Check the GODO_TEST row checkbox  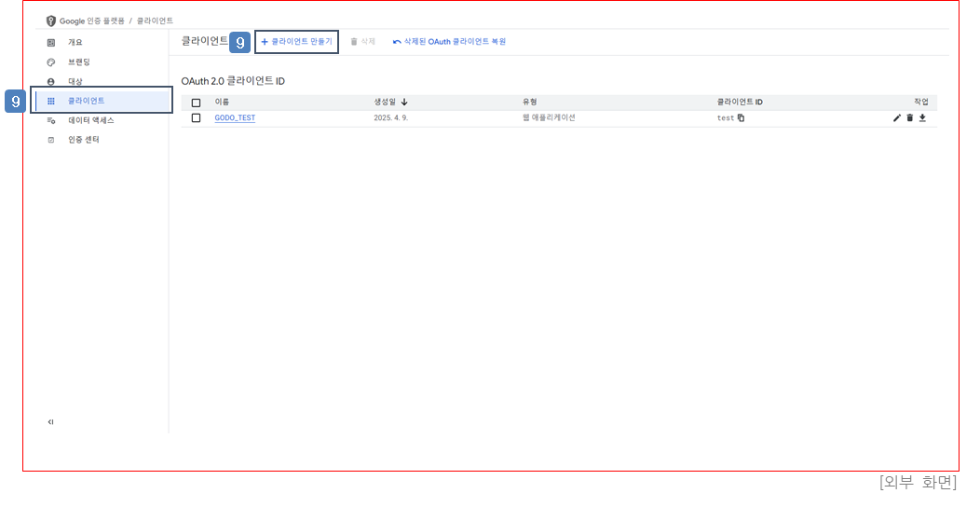click(x=197, y=117)
